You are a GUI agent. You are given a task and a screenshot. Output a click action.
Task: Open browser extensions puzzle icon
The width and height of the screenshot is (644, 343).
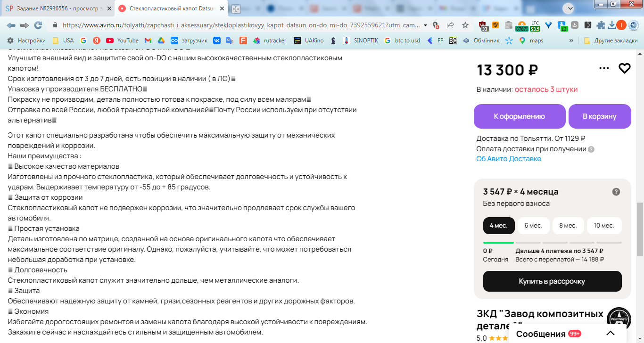[x=601, y=25]
